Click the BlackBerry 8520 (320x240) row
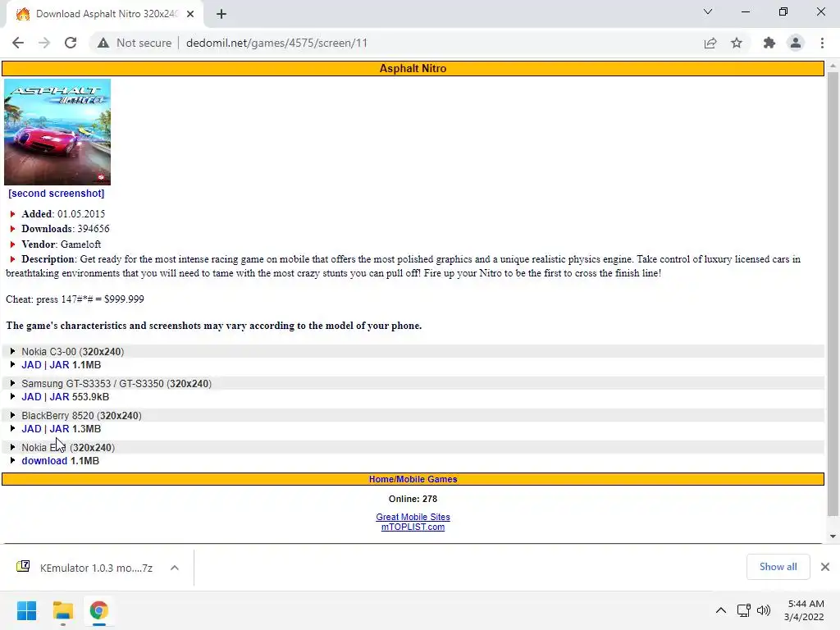Screen dimensions: 840x630 [413, 416]
